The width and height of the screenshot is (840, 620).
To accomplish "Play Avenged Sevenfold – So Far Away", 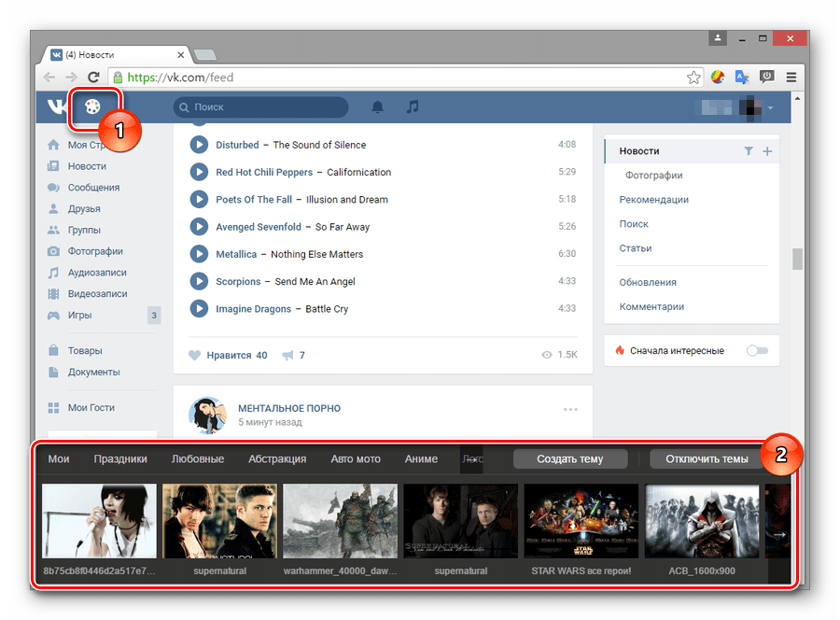I will coord(200,227).
